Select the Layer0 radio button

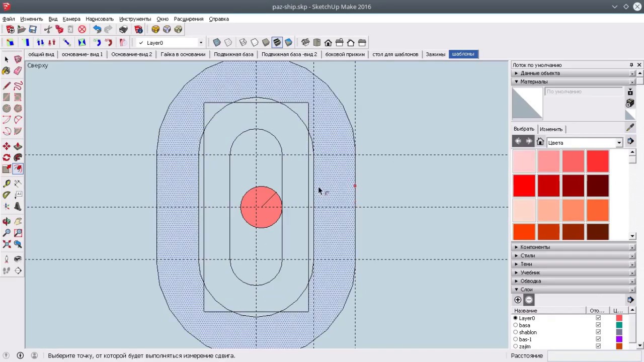515,318
